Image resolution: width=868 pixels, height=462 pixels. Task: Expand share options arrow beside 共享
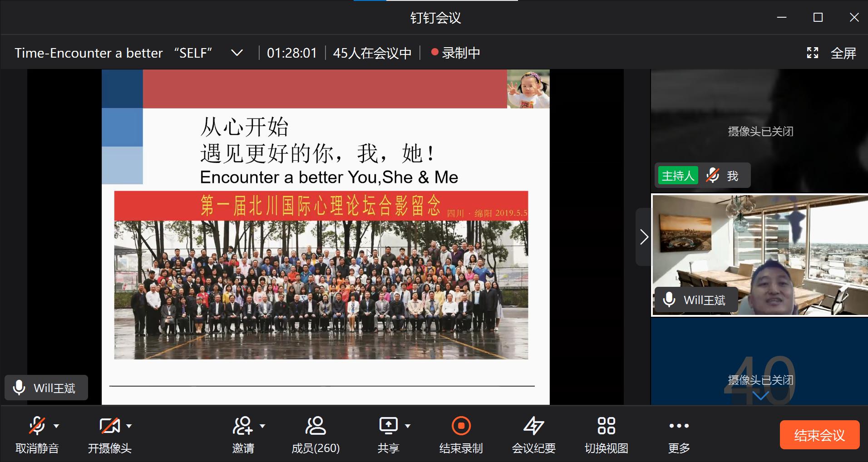pos(408,426)
